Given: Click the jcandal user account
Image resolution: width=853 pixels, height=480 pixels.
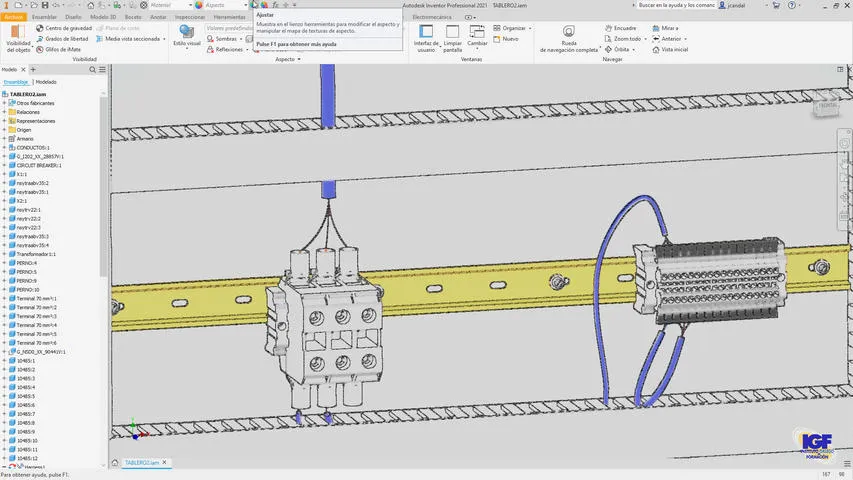Looking at the screenshot, I should point(732,5).
